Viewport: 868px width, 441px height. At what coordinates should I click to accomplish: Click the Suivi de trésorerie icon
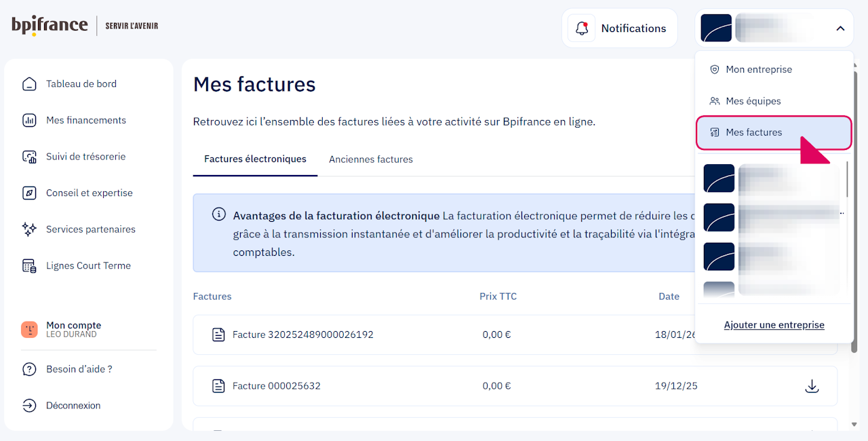(29, 157)
